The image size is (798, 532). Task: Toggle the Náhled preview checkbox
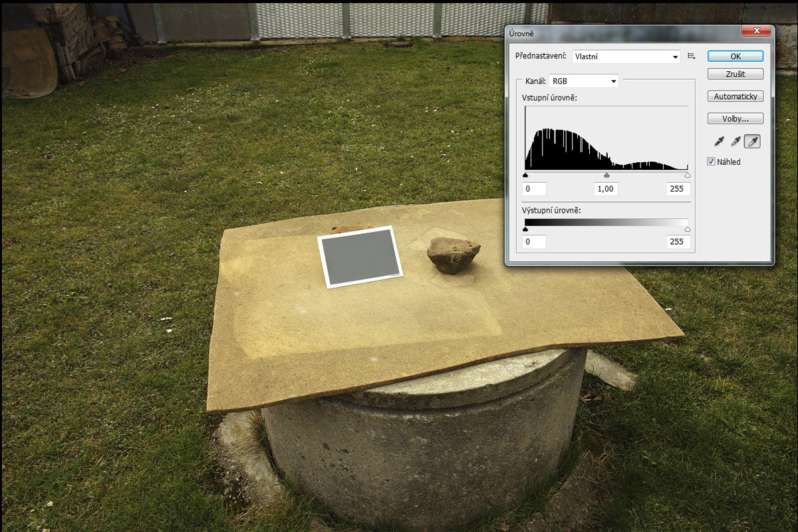click(712, 162)
